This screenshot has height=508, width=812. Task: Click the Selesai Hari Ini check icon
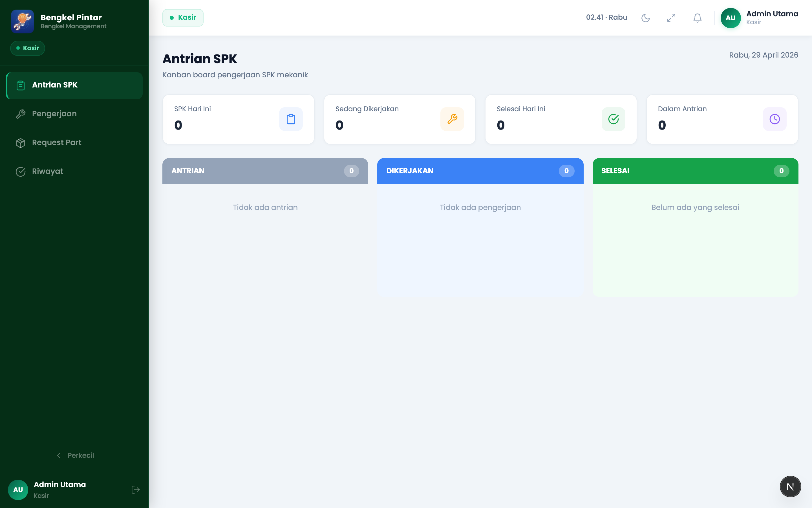613,119
